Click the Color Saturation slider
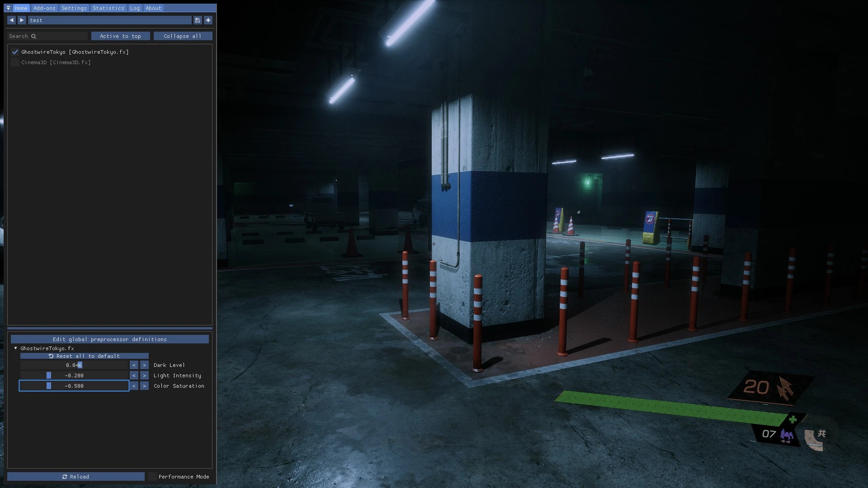 tap(74, 386)
